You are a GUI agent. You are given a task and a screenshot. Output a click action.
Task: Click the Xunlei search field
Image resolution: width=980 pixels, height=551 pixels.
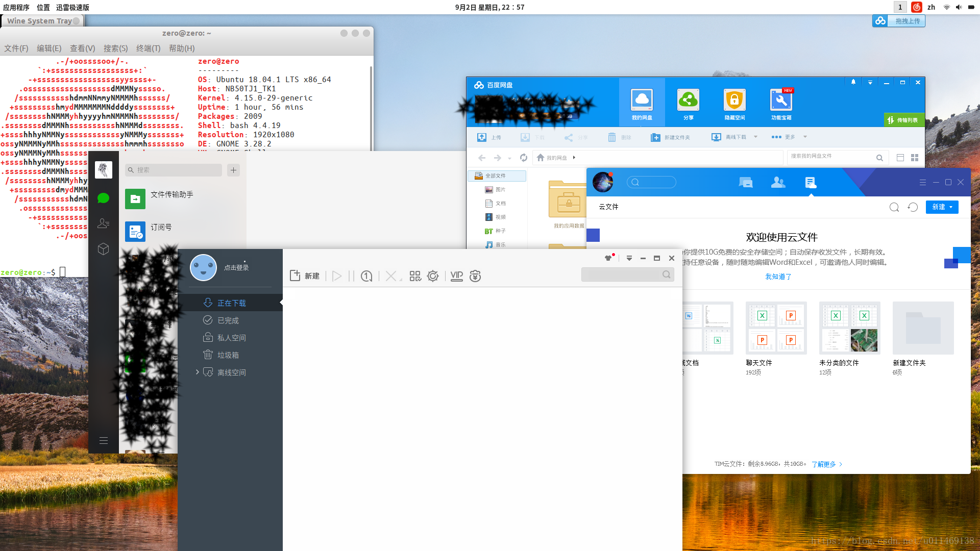(628, 274)
